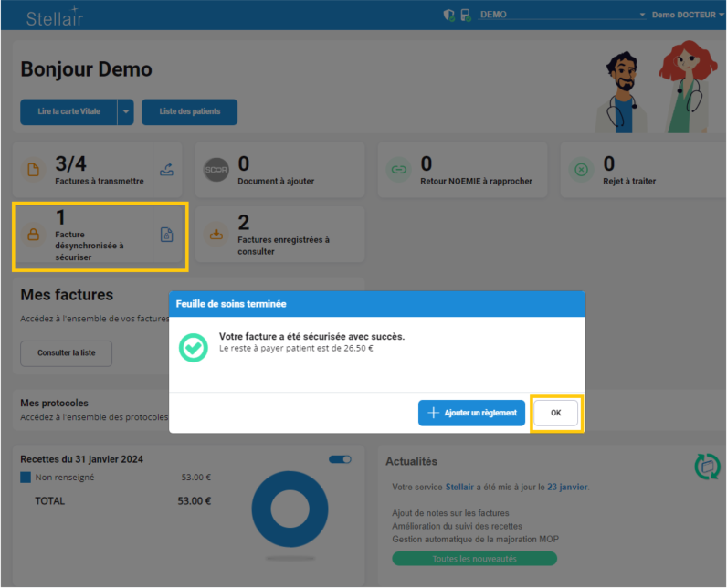Screen dimensions: 727x588
Task: Click the blue donut revenue chart
Action: pos(289,511)
